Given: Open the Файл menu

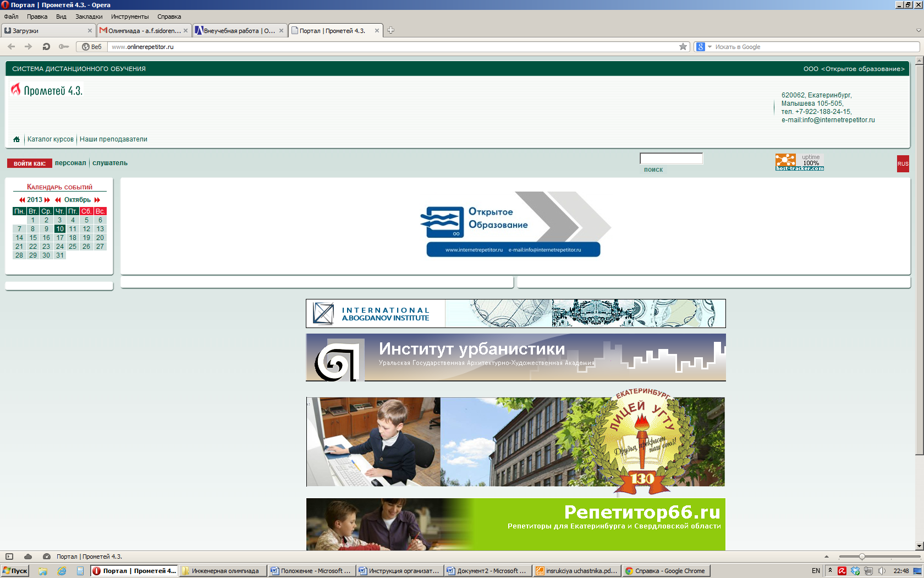Looking at the screenshot, I should 11,17.
